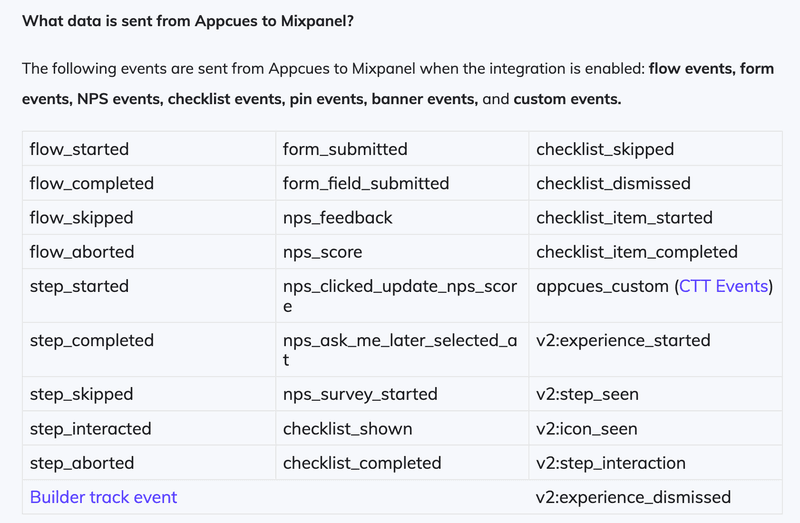
Task: Pick the checklist_item_started cell
Action: pos(656,217)
